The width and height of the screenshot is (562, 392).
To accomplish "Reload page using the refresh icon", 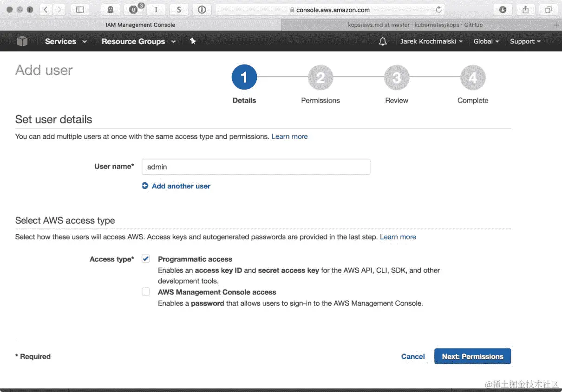I will [438, 9].
